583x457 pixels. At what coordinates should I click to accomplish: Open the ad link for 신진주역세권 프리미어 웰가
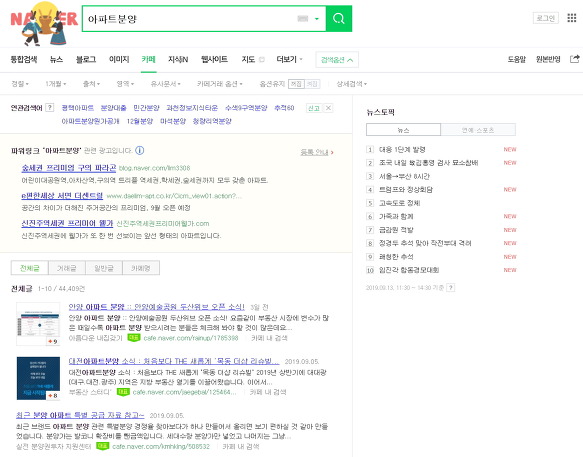[67, 223]
